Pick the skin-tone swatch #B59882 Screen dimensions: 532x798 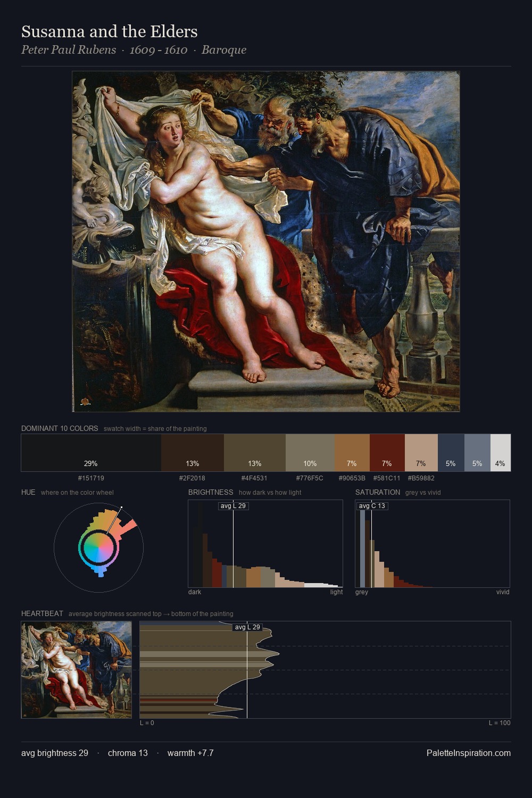pyautogui.click(x=421, y=453)
